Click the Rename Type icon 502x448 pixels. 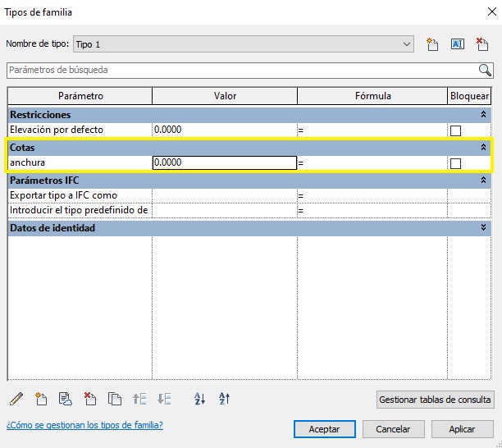click(x=458, y=44)
